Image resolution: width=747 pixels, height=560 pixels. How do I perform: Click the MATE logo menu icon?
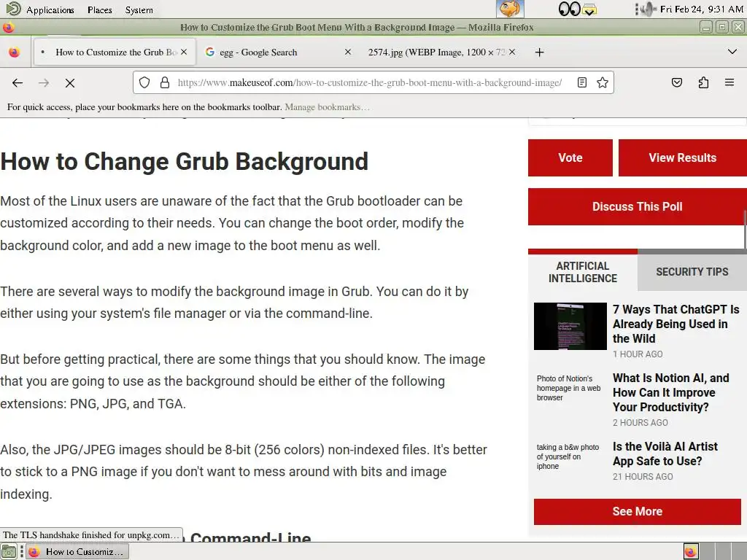click(13, 9)
